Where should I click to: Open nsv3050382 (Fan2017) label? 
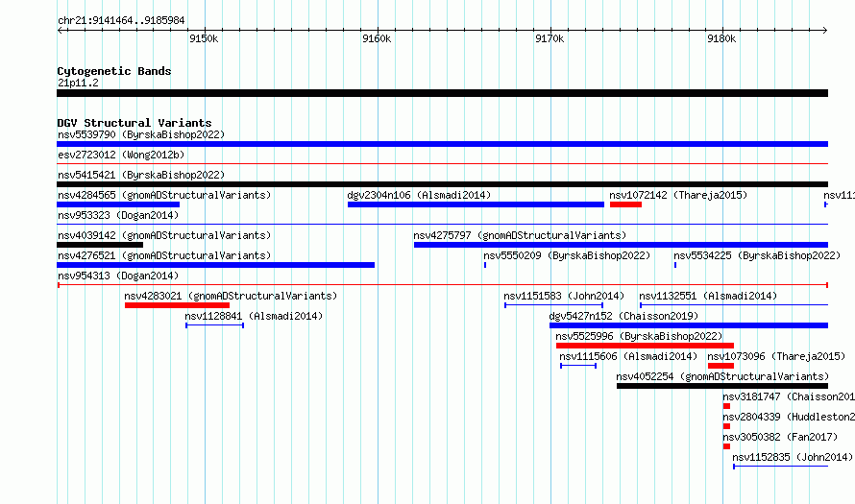click(780, 437)
